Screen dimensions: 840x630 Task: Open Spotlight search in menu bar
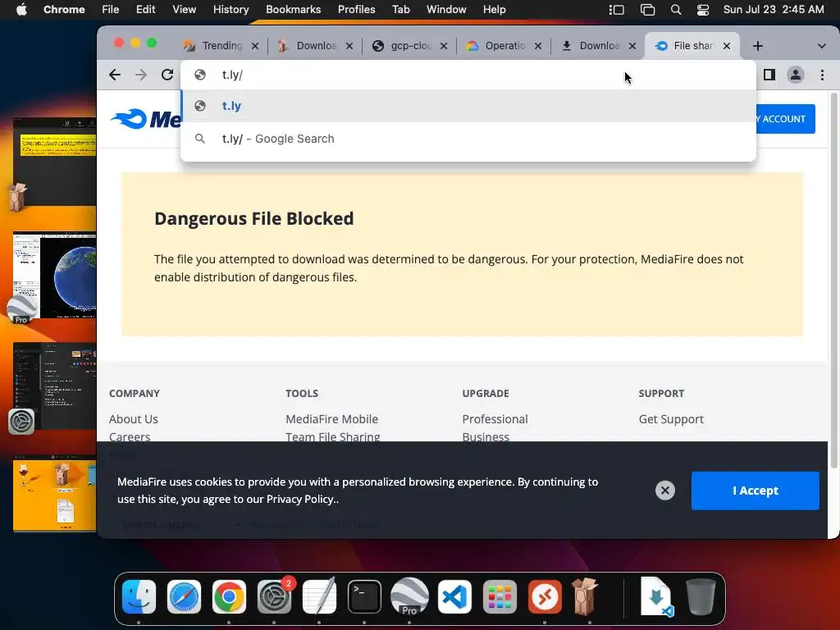pos(676,10)
